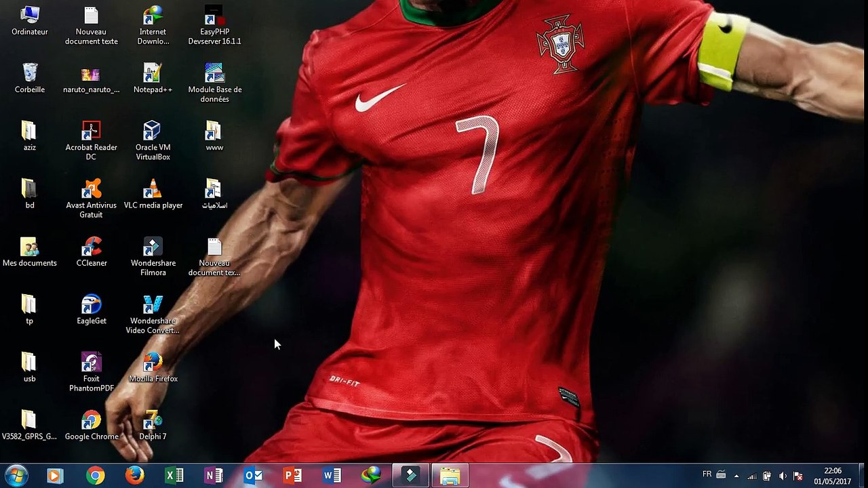Click the Show desktop strip beside the clock
Screen dimensions: 868x488
(863, 476)
